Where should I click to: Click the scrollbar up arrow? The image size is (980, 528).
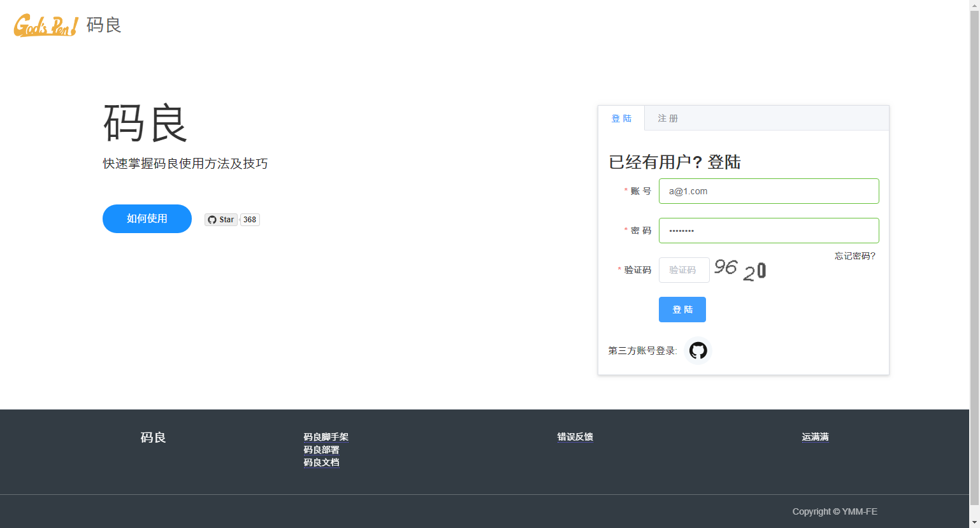975,4
